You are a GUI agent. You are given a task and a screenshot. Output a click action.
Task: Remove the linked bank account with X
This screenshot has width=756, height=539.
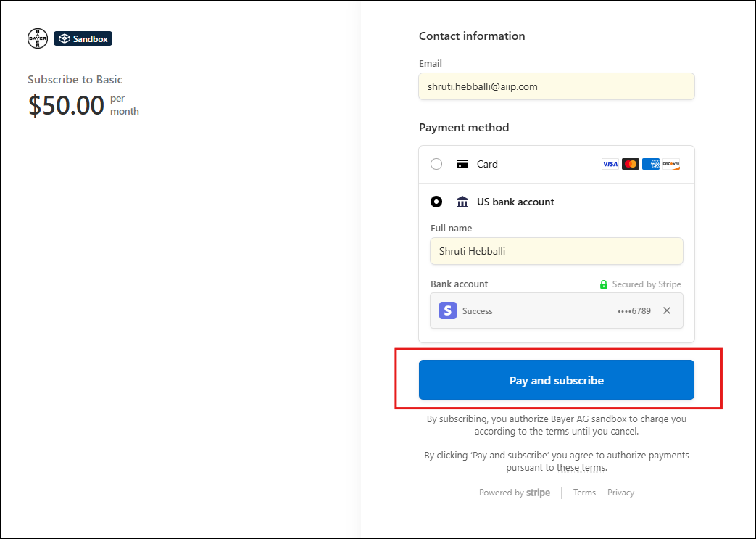pos(667,310)
